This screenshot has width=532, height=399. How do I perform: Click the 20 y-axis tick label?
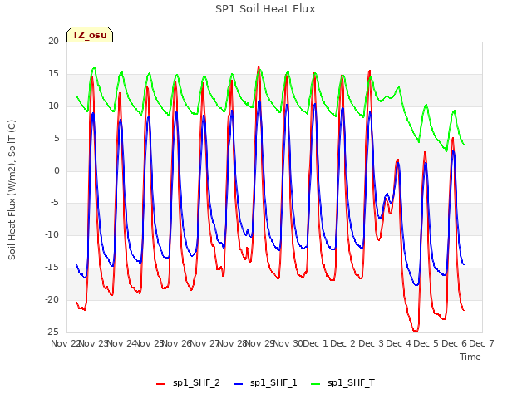click(53, 41)
